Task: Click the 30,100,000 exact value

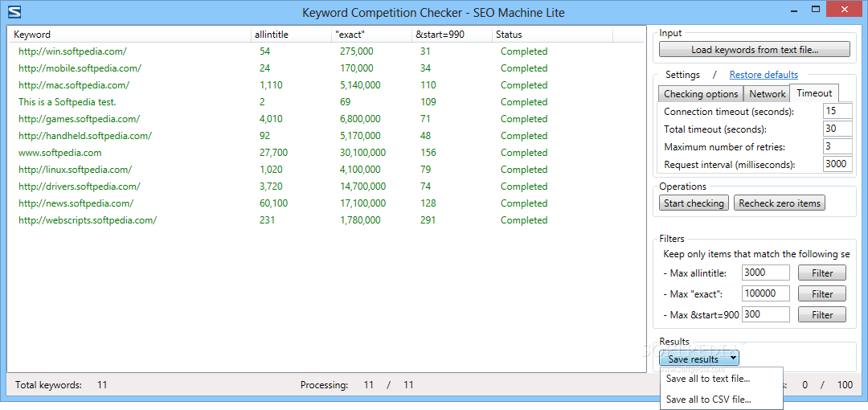Action: click(x=362, y=153)
